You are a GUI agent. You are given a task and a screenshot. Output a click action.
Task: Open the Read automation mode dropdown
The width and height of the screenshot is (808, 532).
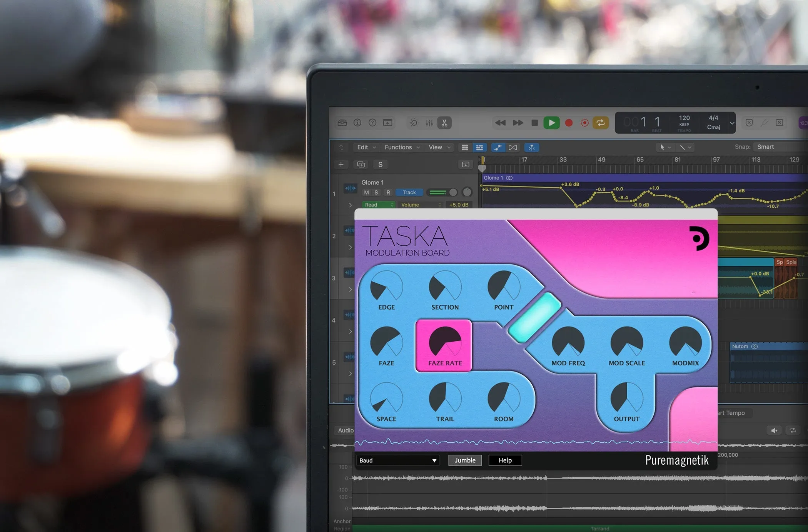click(379, 205)
